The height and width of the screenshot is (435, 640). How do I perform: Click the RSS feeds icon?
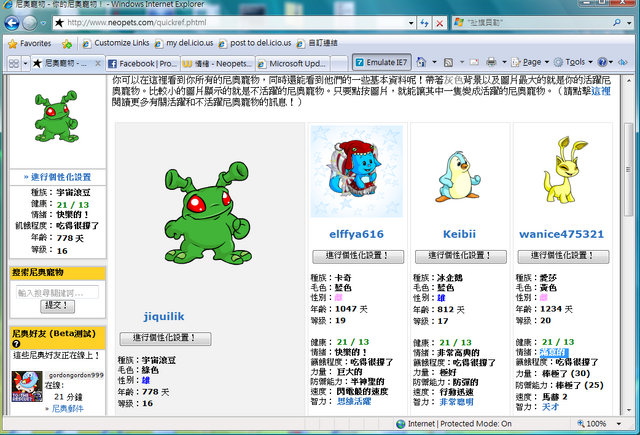point(448,62)
